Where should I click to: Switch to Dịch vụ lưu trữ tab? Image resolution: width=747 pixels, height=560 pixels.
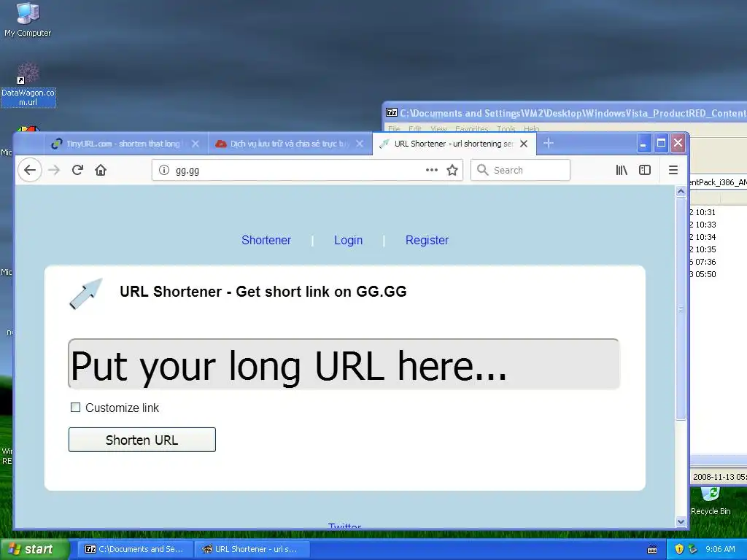(290, 144)
